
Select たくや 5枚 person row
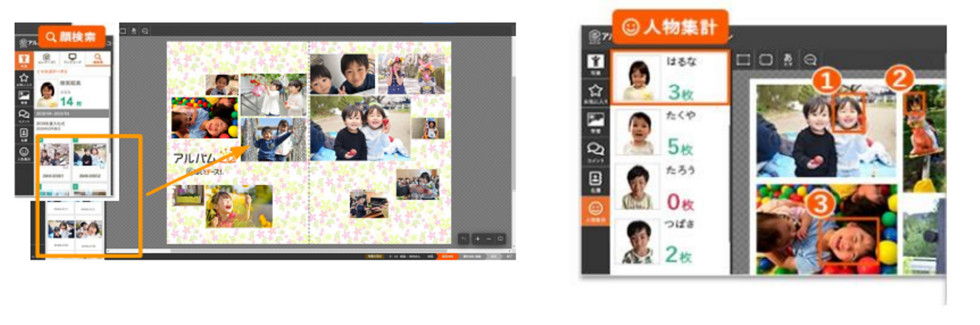point(670,133)
